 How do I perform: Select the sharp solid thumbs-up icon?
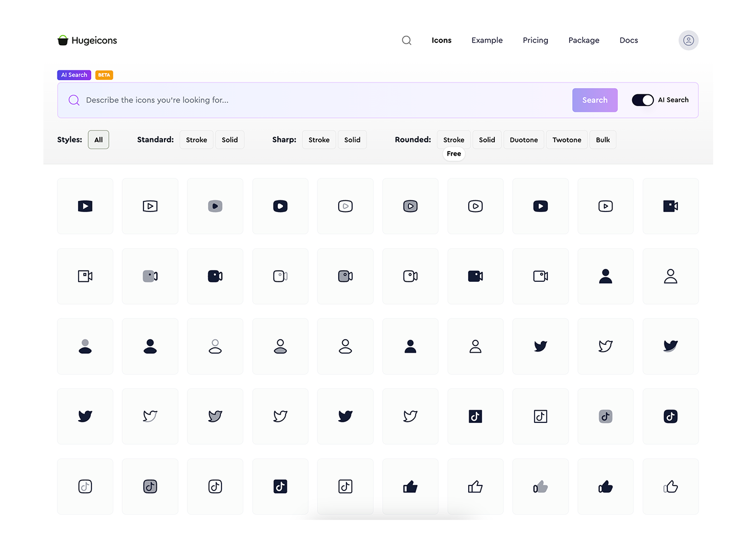click(x=411, y=487)
